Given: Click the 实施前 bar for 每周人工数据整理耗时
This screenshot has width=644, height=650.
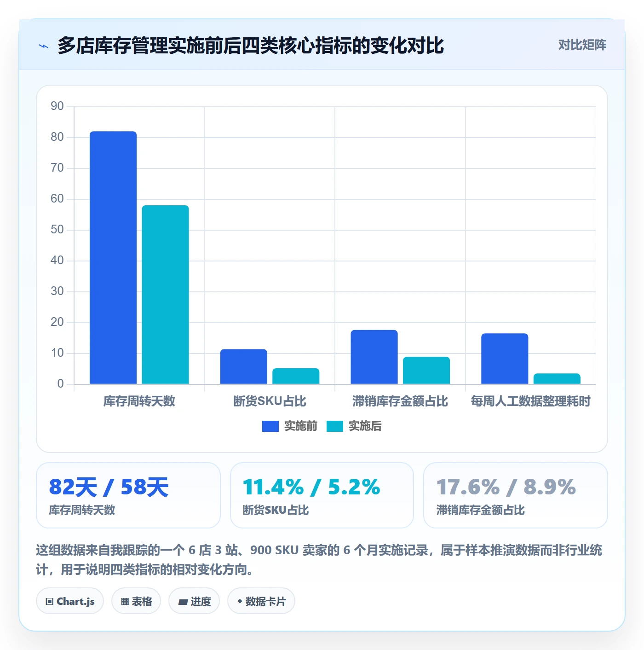Looking at the screenshot, I should click(505, 359).
